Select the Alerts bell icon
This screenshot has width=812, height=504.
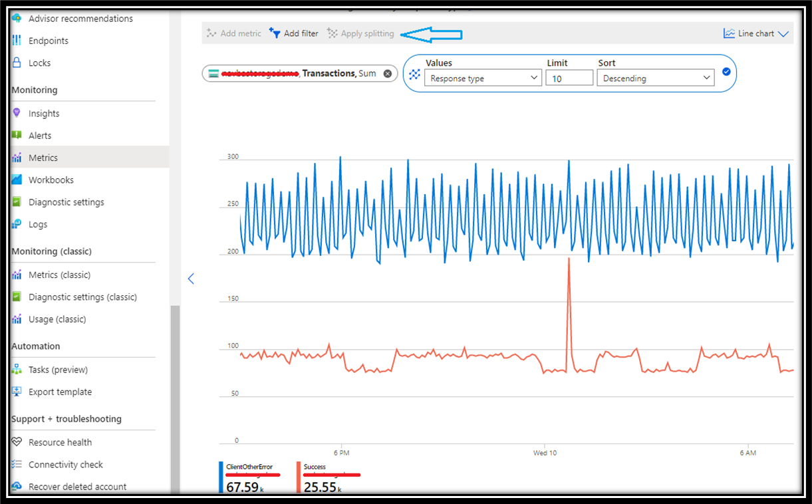(15, 135)
